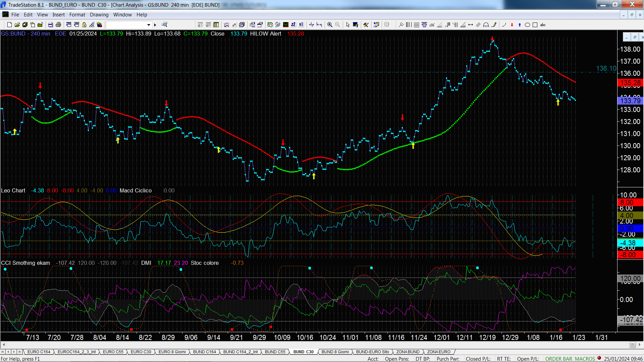Screen dimensions: 644x362
Task: Click the Macd Ciclico indicator label
Action: click(x=136, y=190)
